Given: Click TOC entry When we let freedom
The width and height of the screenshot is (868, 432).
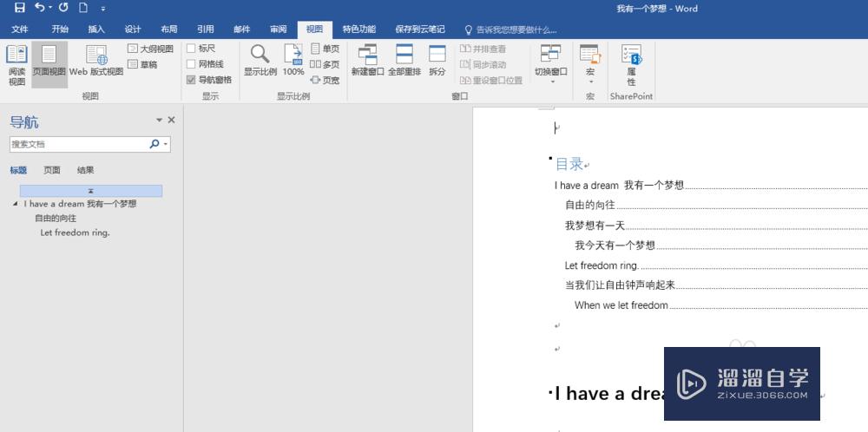Looking at the screenshot, I should 621,305.
